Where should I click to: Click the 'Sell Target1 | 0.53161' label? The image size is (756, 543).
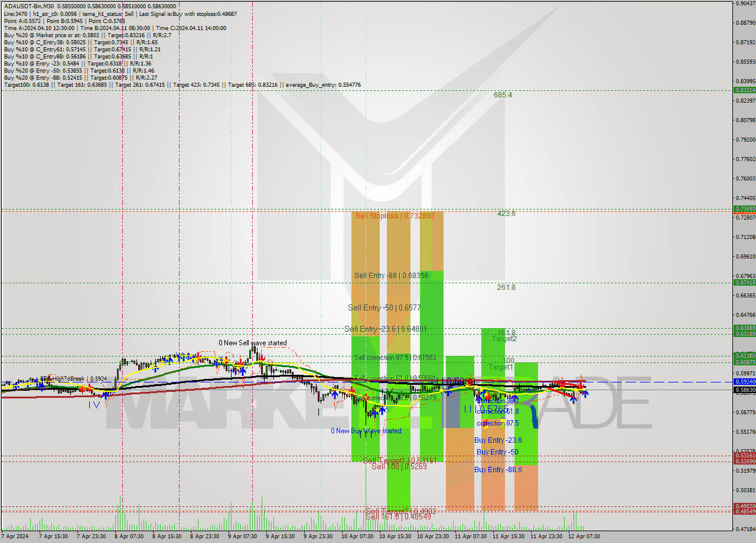pyautogui.click(x=399, y=460)
